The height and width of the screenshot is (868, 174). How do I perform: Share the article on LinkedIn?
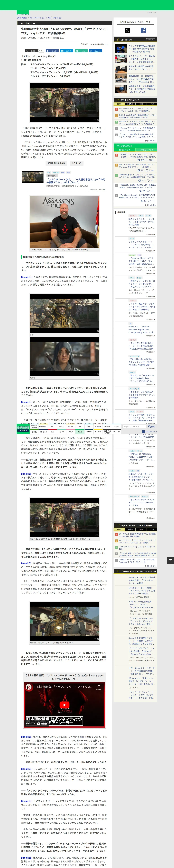96,51
